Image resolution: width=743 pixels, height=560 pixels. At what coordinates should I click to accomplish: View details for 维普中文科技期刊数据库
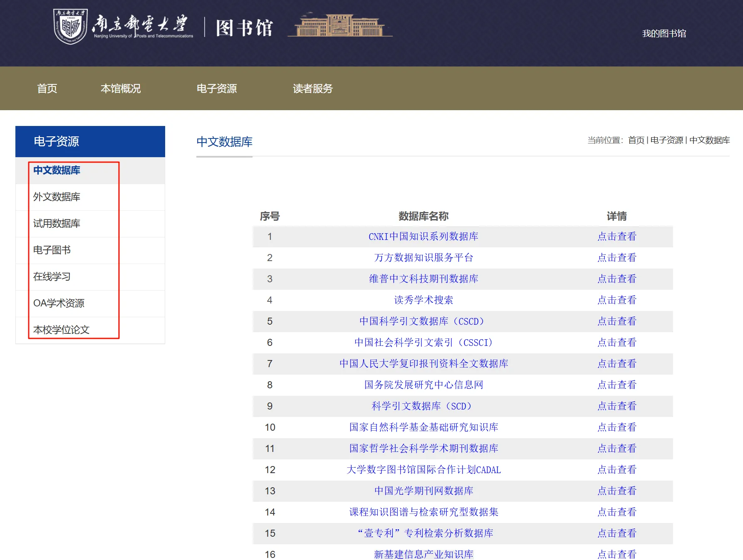pos(617,279)
